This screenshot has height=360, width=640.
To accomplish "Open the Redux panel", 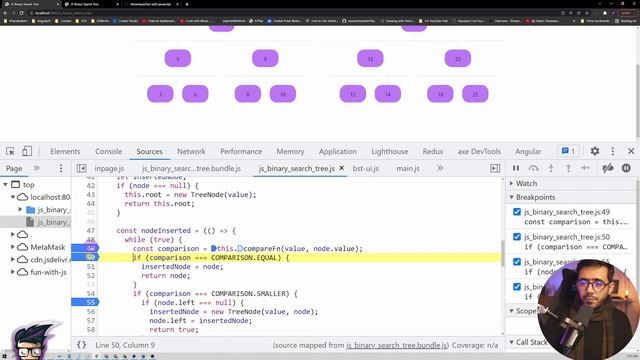I will tap(433, 151).
